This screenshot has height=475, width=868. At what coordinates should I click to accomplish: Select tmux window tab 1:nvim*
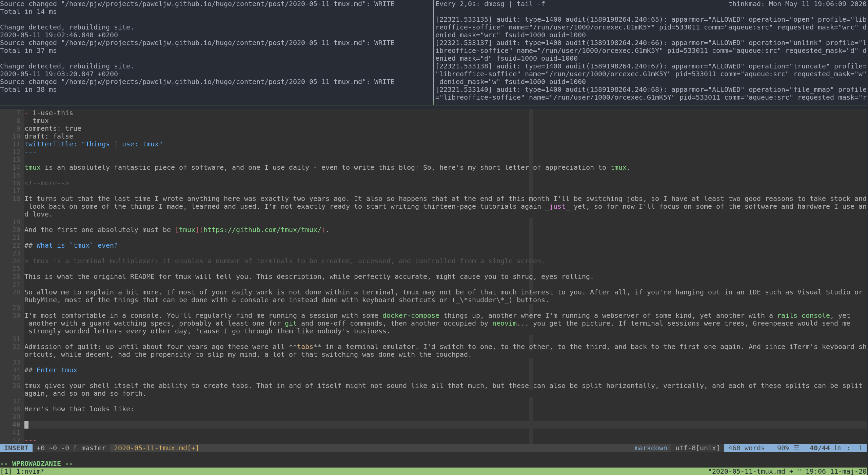31,471
